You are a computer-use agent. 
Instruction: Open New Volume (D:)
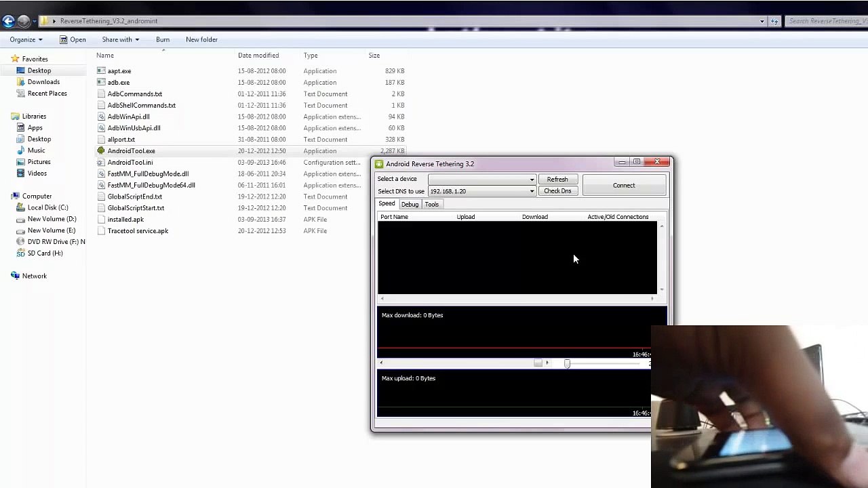52,219
